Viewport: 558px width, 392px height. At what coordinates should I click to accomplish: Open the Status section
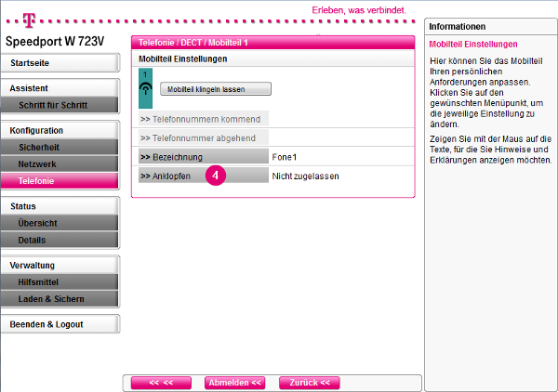(60, 206)
